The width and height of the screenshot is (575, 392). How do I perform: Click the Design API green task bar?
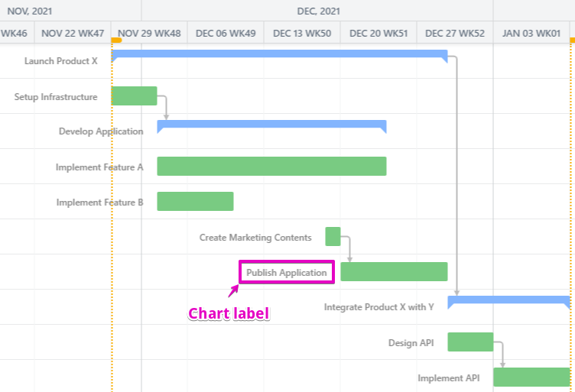[x=470, y=342]
